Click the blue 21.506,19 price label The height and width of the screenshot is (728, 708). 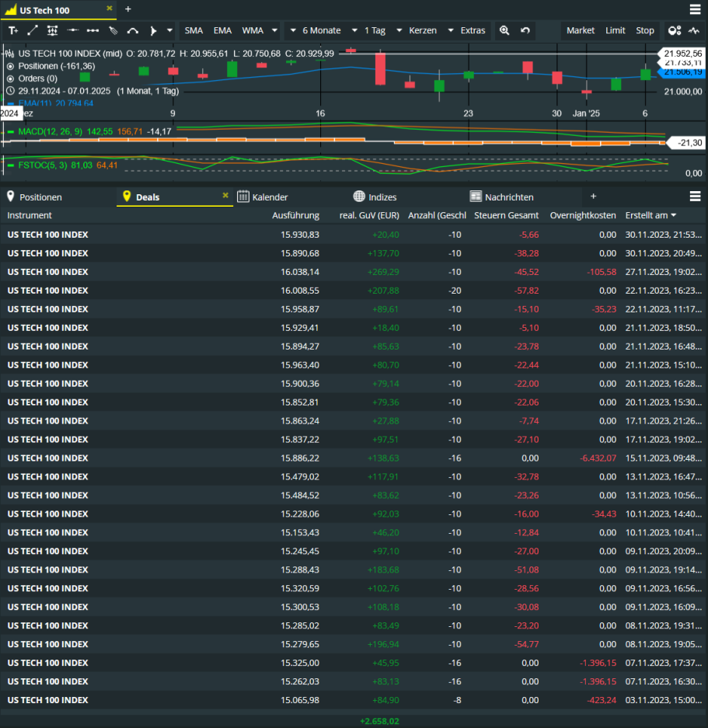click(x=682, y=72)
